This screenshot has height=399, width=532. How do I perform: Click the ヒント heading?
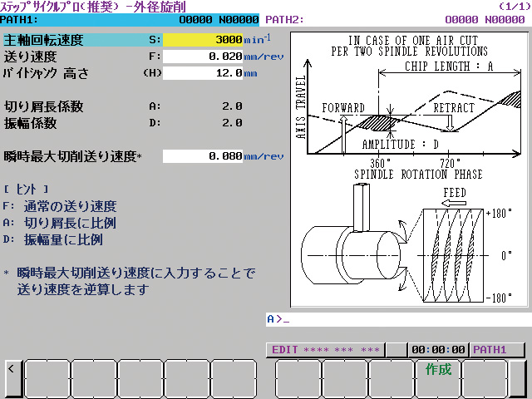[x=26, y=189]
